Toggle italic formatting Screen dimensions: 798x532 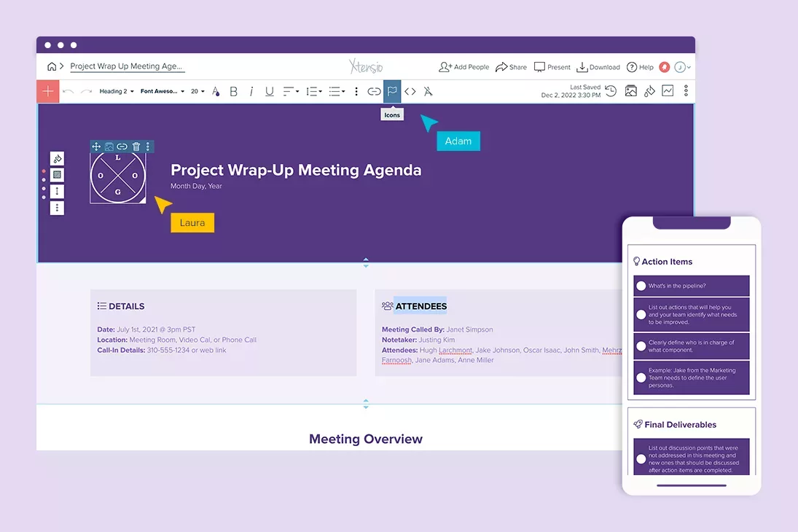coord(251,91)
